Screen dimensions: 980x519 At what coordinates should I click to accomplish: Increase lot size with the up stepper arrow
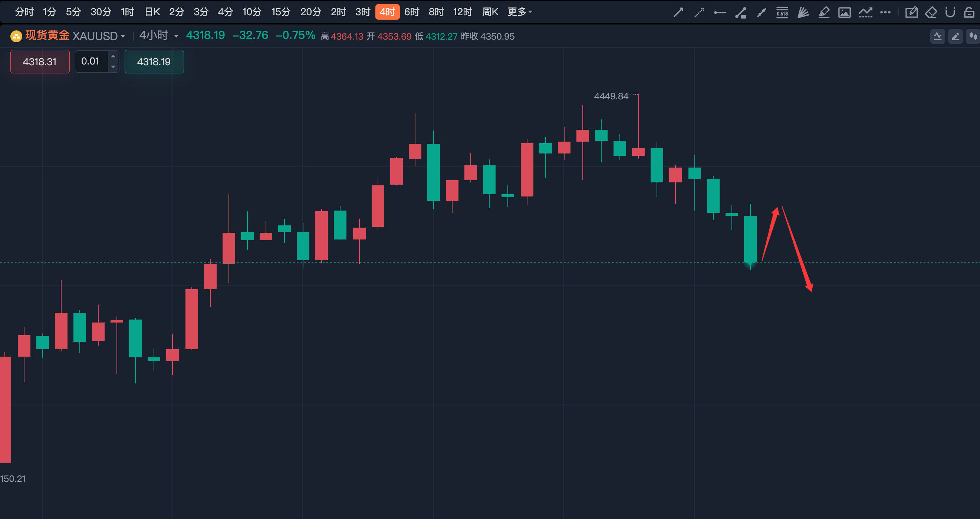113,56
